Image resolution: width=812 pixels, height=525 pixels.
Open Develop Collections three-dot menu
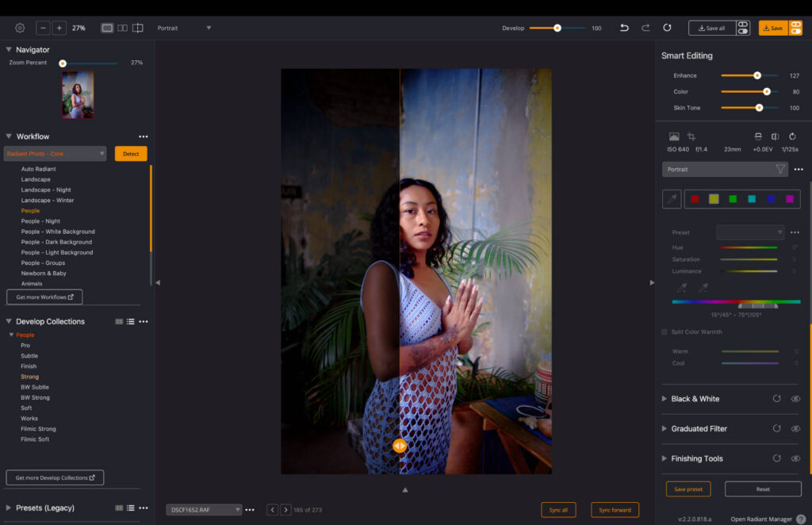144,321
